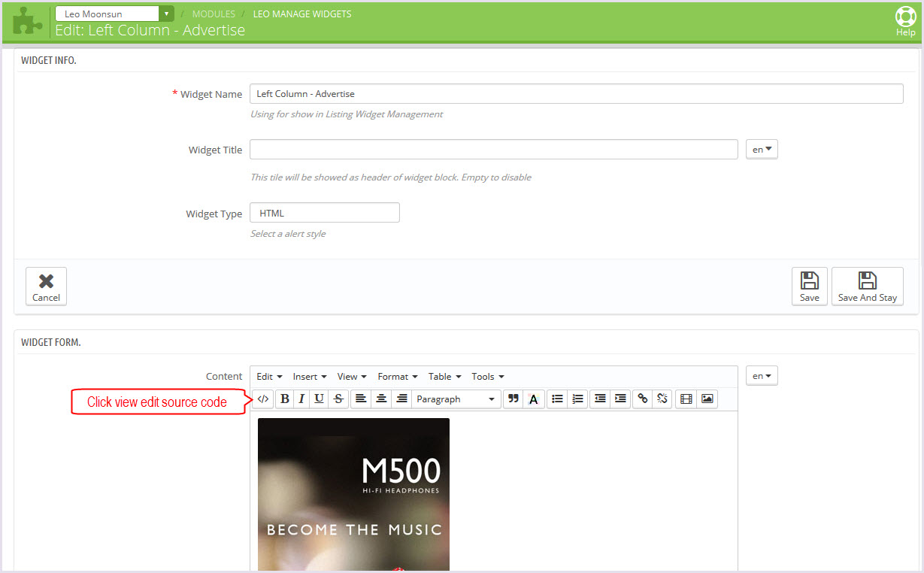Open the View menu in the editor

pos(352,377)
